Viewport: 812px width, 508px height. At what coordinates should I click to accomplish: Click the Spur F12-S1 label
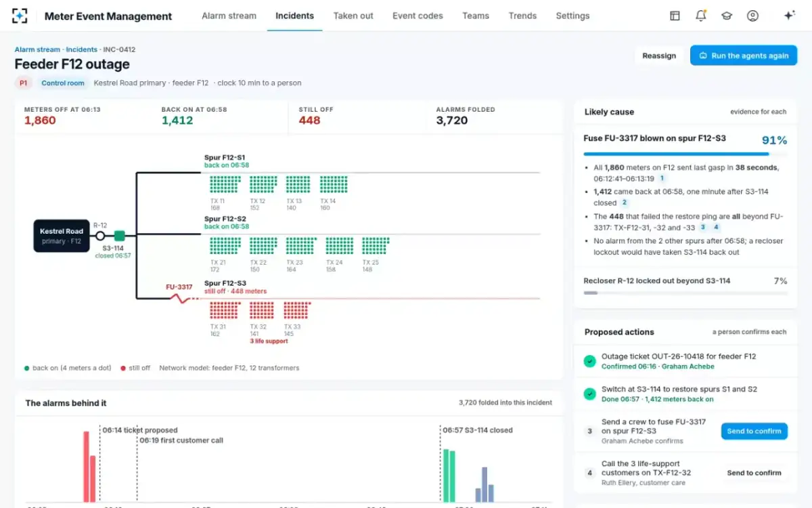225,158
